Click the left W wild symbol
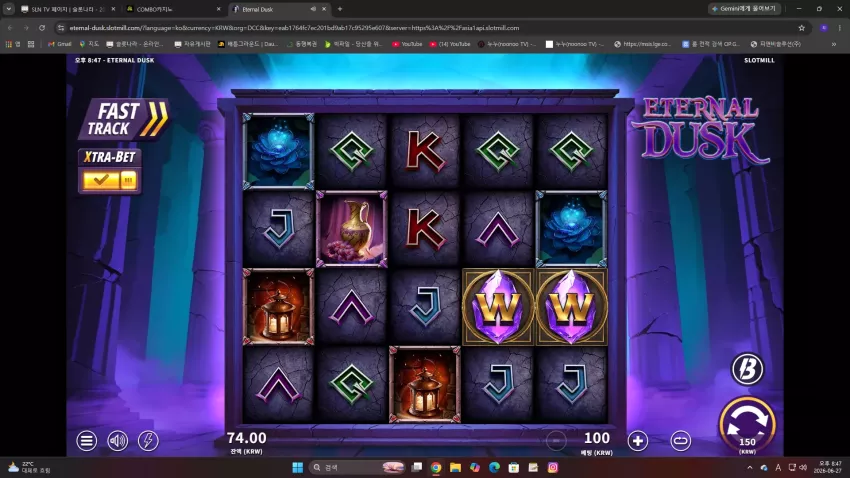 498,307
